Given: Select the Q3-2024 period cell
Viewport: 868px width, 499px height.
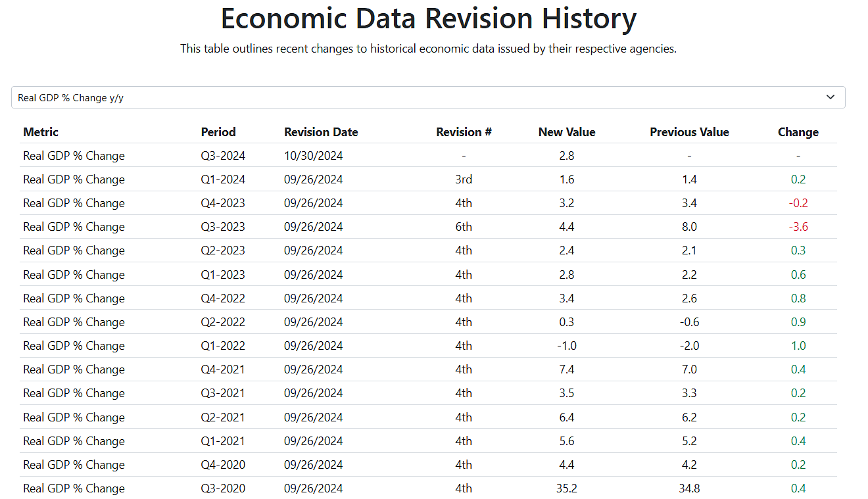Looking at the screenshot, I should click(223, 156).
